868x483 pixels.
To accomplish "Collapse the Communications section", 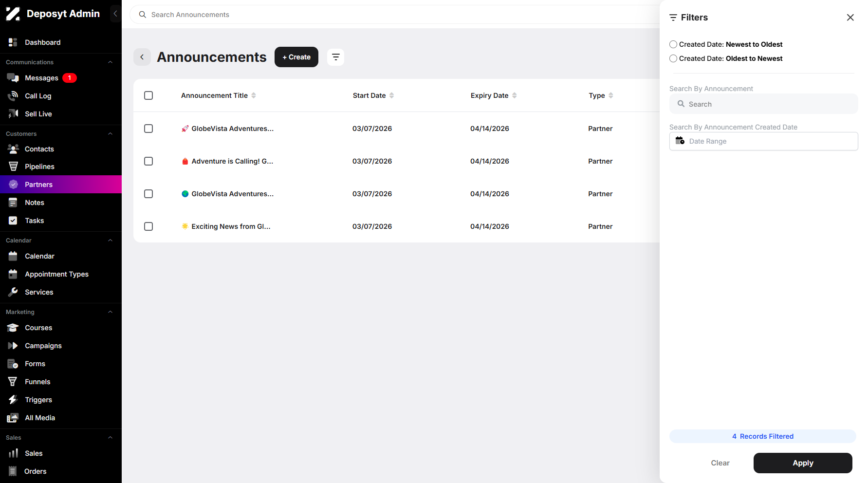I will pos(111,62).
